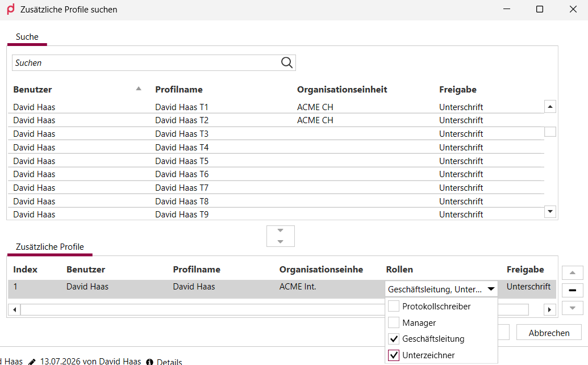This screenshot has height=365, width=588.
Task: Click horizontal scrollbar right arrow
Action: (x=549, y=309)
